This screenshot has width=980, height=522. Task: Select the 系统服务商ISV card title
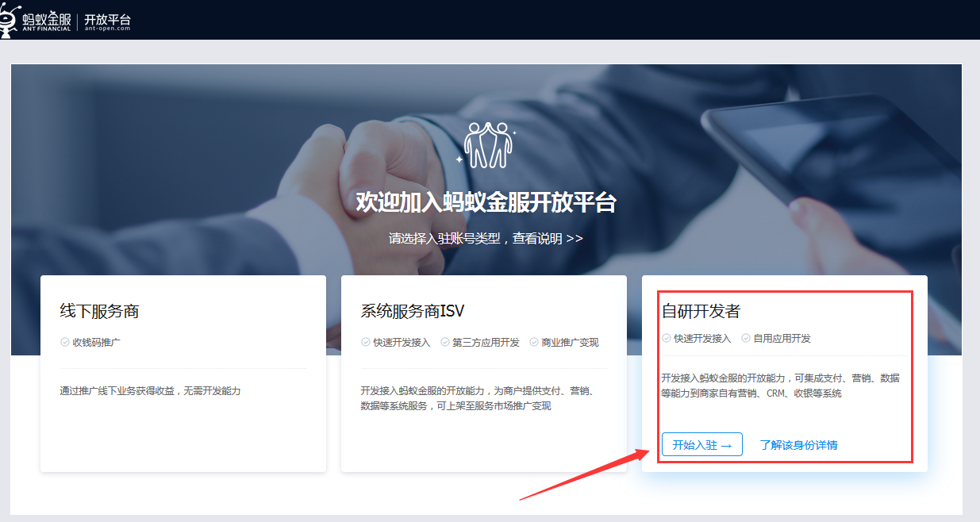tap(413, 312)
